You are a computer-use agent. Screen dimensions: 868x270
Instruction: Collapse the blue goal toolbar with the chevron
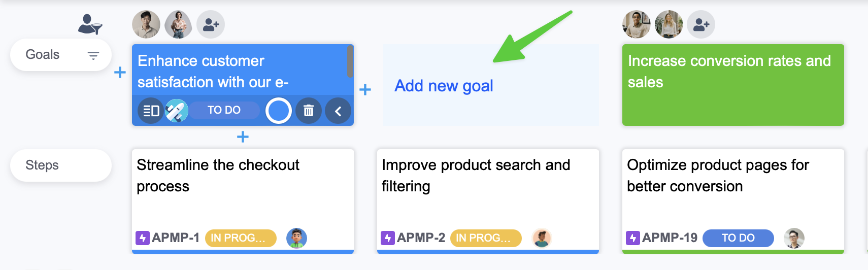pos(338,111)
